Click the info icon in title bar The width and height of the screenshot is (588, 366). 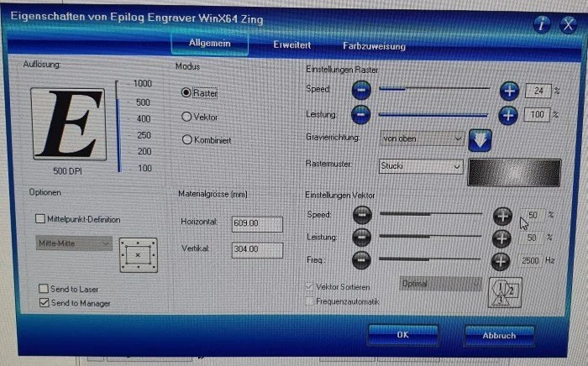[545, 25]
